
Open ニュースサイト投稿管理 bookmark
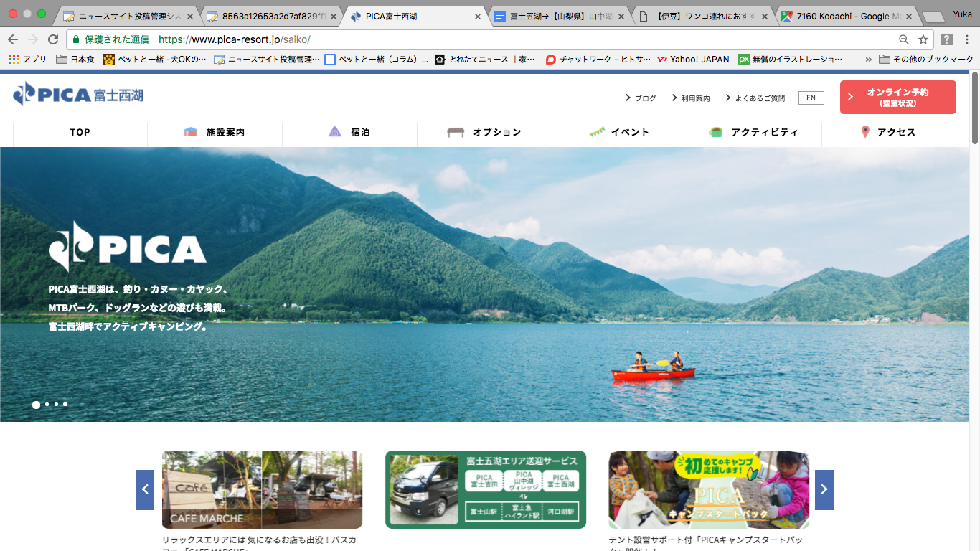click(x=266, y=60)
